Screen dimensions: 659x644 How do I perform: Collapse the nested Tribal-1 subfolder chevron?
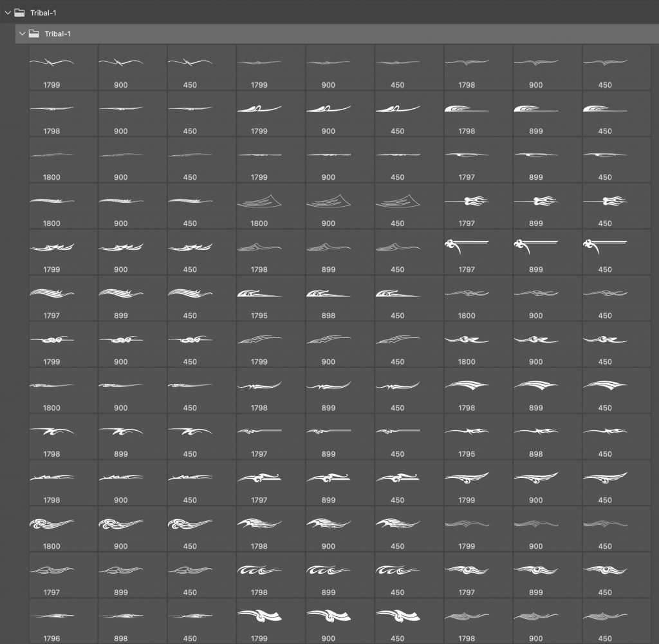pos(23,33)
